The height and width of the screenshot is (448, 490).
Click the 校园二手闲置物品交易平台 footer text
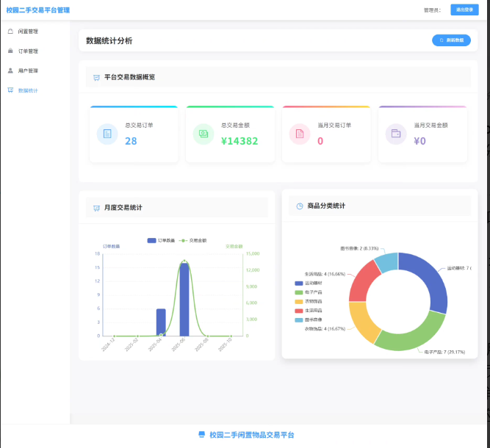tap(252, 435)
